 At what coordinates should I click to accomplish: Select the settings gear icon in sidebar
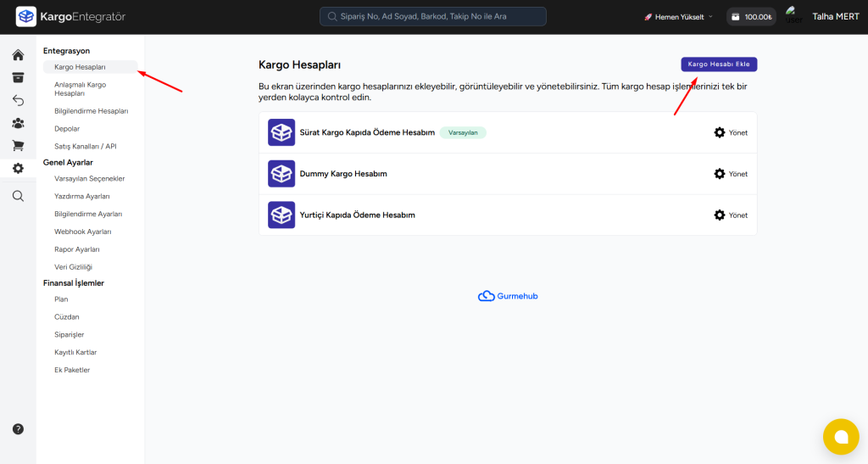[x=18, y=168]
